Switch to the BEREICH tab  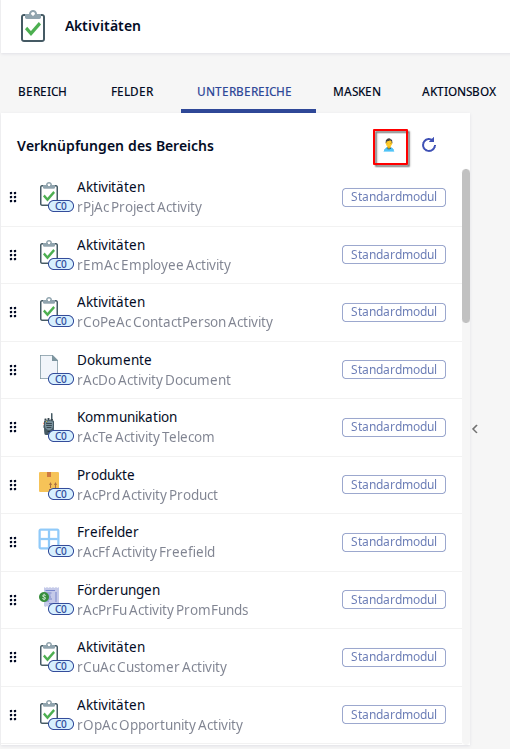(x=42, y=92)
